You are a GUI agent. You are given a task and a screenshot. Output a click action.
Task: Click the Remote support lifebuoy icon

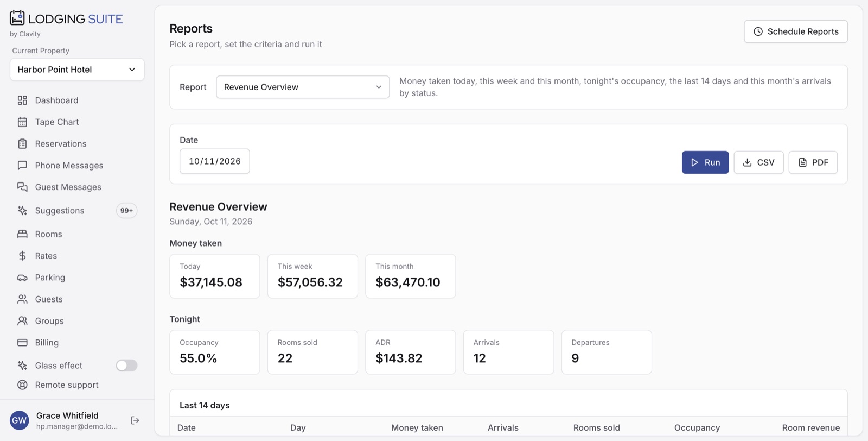[22, 385]
